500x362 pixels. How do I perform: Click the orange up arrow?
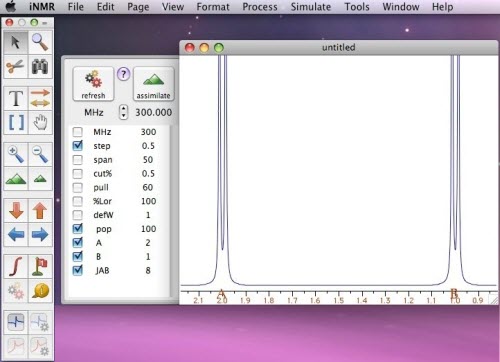pos(40,210)
